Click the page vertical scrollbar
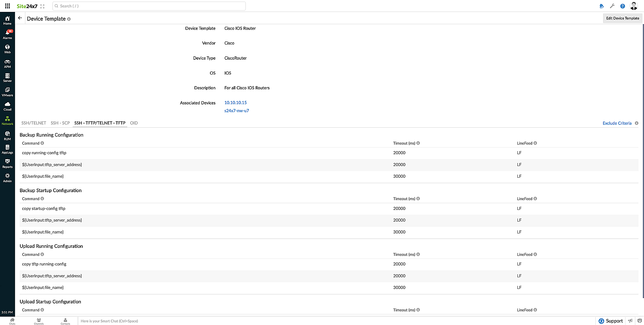The image size is (644, 325). (x=643, y=161)
